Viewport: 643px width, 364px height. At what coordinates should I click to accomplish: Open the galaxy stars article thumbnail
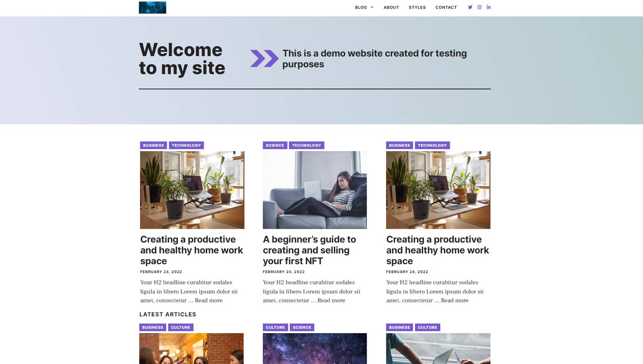(315, 349)
